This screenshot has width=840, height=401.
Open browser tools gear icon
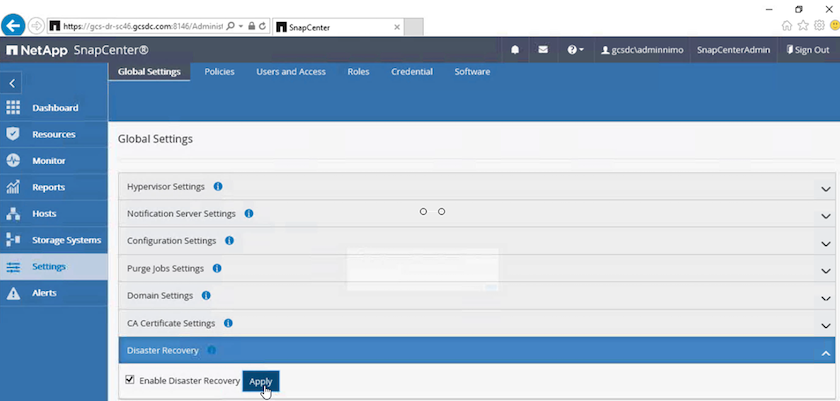pos(819,25)
